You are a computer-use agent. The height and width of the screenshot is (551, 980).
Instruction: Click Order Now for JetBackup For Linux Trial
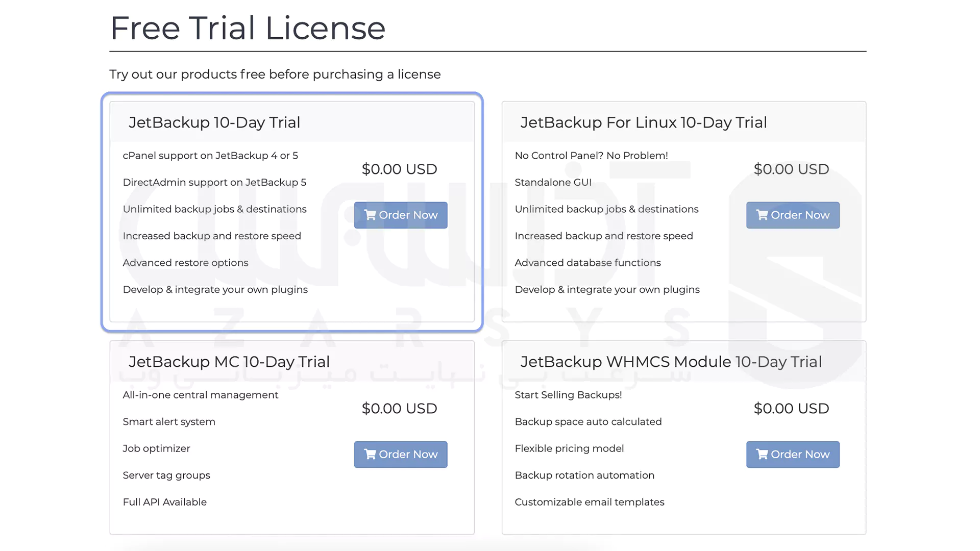click(x=793, y=215)
